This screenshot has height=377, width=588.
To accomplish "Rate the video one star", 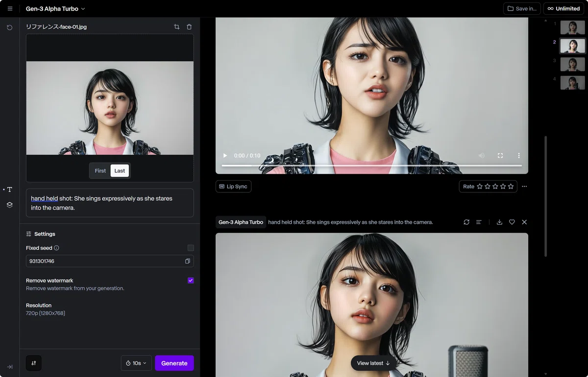I will pos(480,187).
